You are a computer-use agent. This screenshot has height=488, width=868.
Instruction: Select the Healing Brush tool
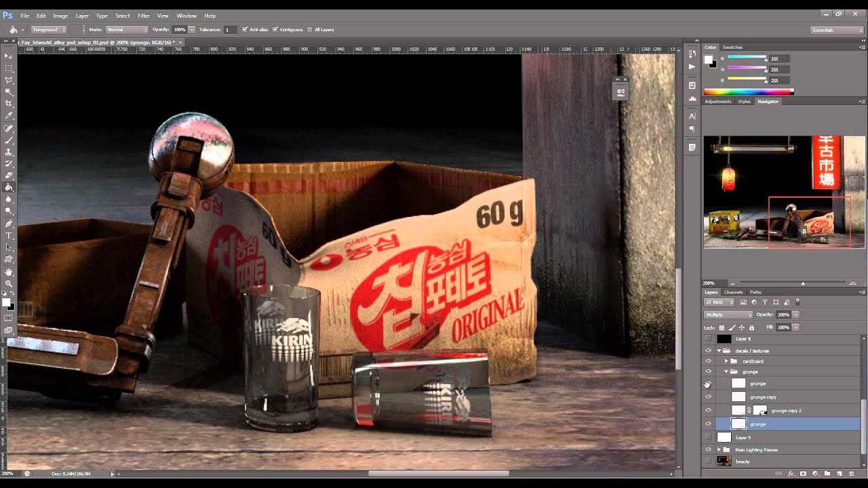pyautogui.click(x=9, y=128)
